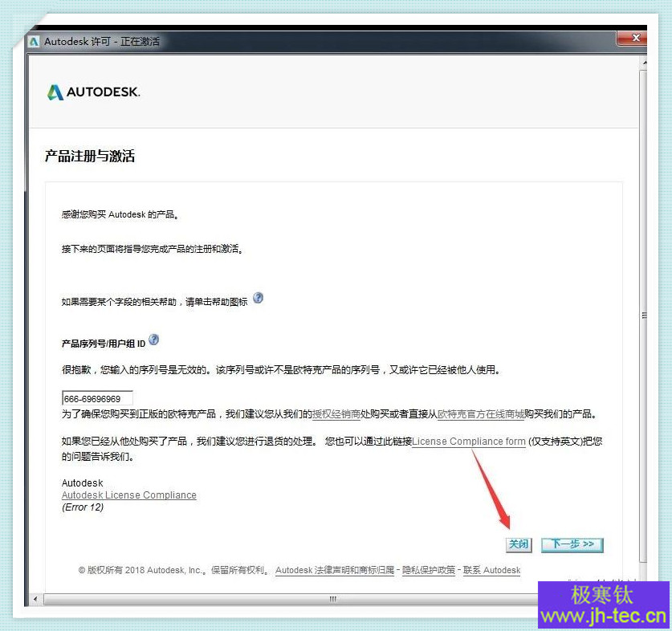Click the (Error 12) text
The image size is (672, 631).
(x=83, y=507)
